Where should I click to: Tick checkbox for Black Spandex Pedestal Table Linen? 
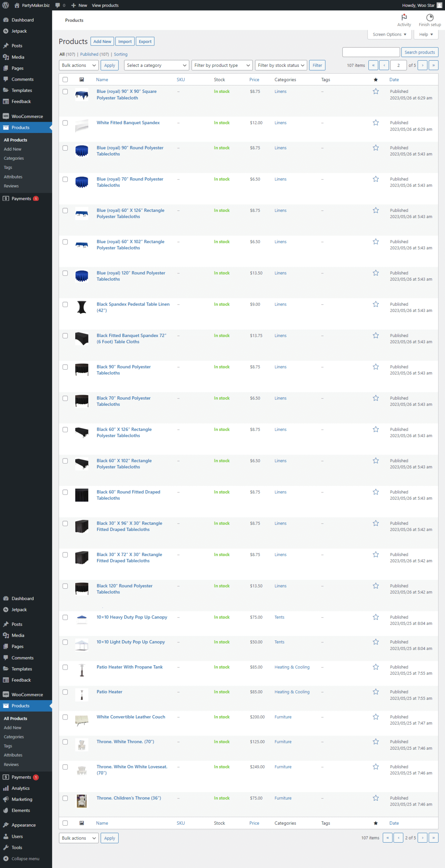tap(65, 304)
